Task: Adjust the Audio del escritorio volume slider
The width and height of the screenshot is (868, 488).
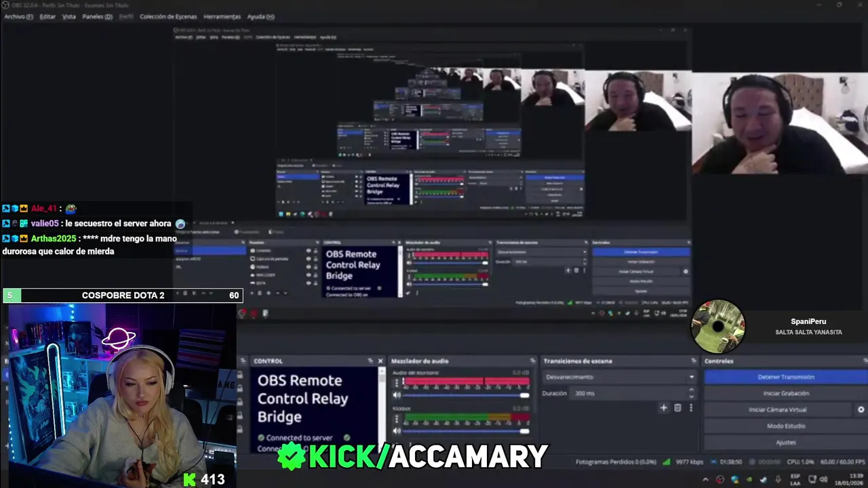Action: (x=465, y=395)
